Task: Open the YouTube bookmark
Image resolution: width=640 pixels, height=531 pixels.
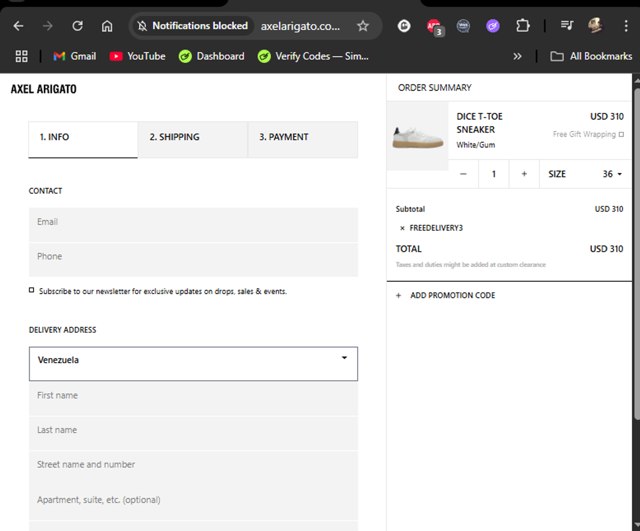Action: click(x=138, y=56)
